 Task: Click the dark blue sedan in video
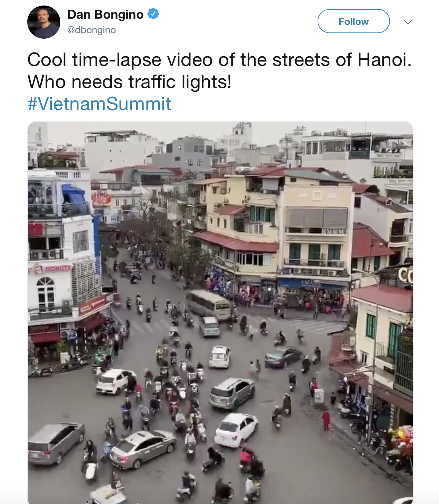(282, 357)
